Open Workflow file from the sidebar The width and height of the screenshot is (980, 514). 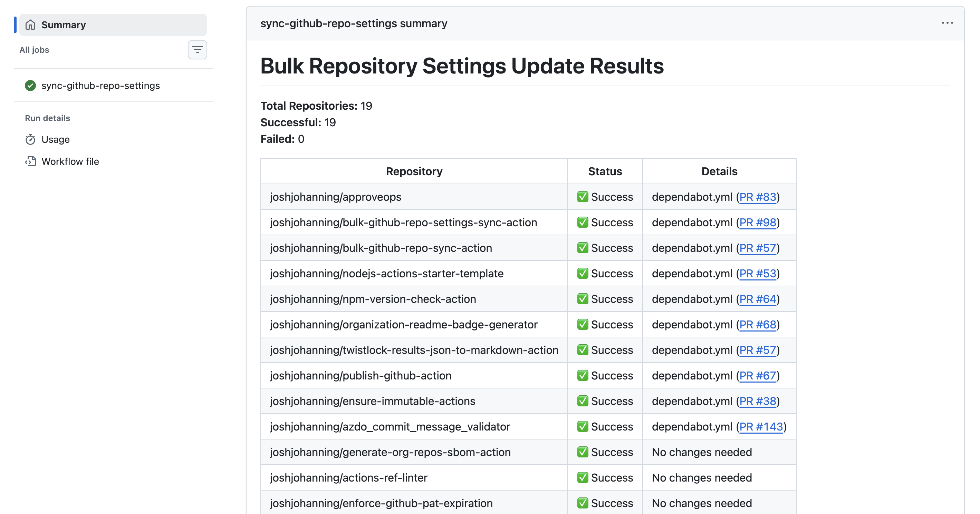(70, 161)
